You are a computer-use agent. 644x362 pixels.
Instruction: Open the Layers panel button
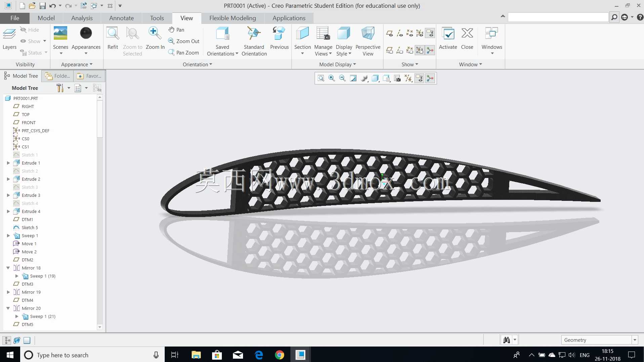point(9,38)
